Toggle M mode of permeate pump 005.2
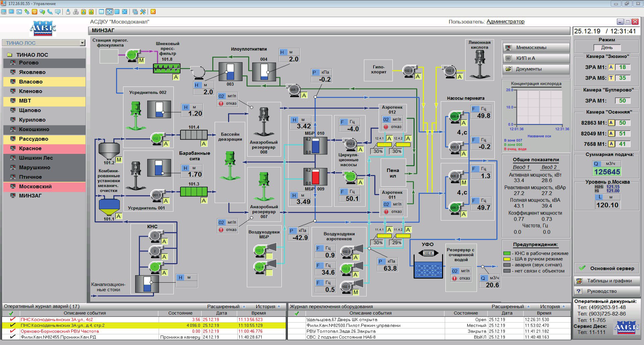Image resolution: width=644 pixels, height=345 pixels. [464, 182]
